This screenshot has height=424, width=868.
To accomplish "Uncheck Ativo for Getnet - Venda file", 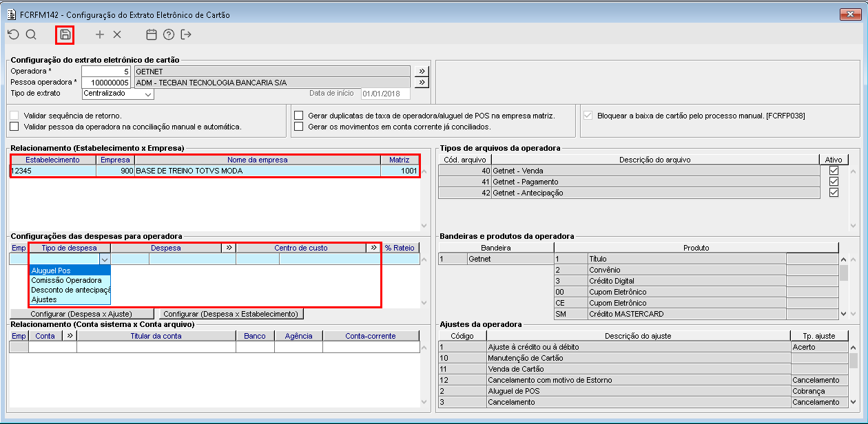I will 834,171.
